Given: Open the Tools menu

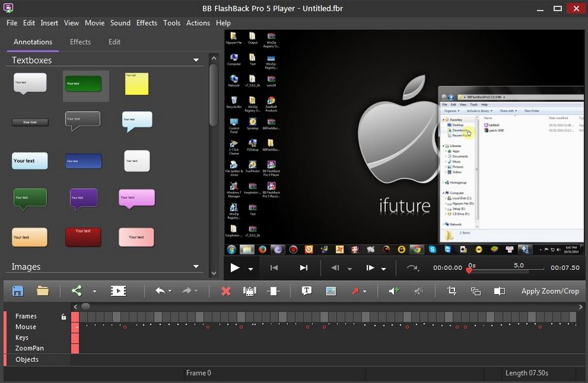Looking at the screenshot, I should point(172,23).
